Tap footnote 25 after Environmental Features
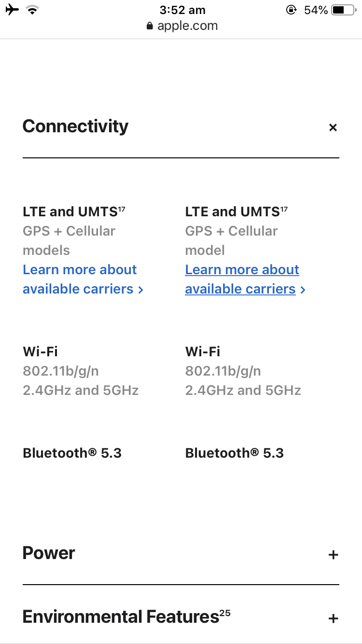Image resolution: width=362 pixels, height=644 pixels. [x=225, y=613]
